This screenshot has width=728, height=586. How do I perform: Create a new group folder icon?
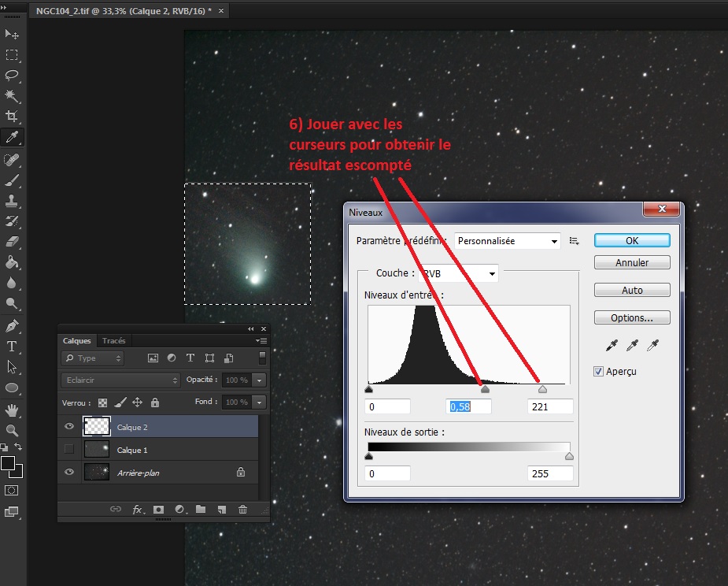click(201, 510)
